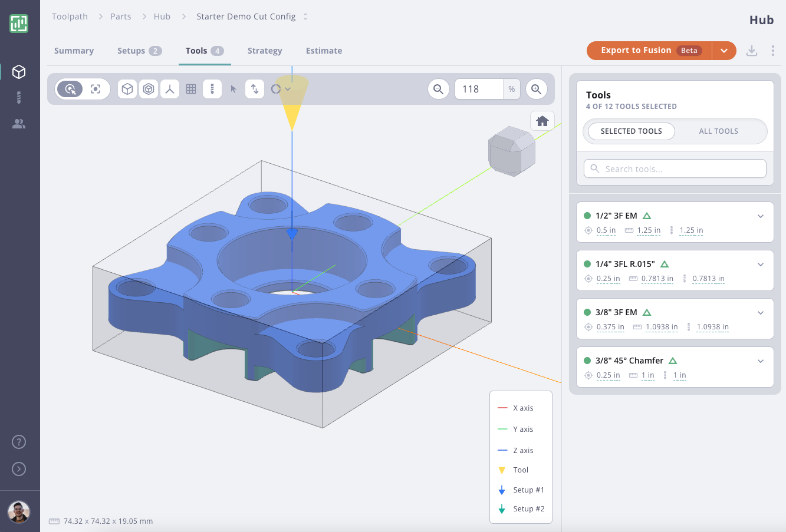Reset the view with the home icon

click(542, 121)
